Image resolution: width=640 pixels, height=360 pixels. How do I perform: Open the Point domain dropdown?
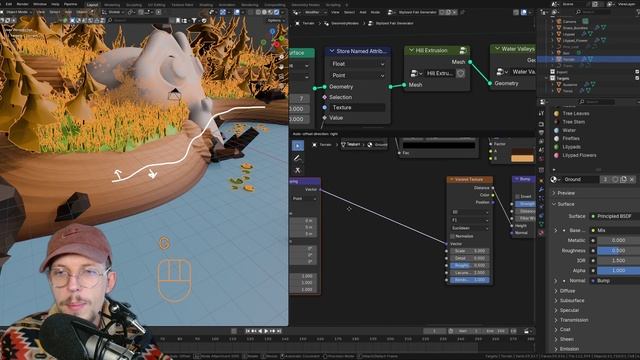point(358,76)
